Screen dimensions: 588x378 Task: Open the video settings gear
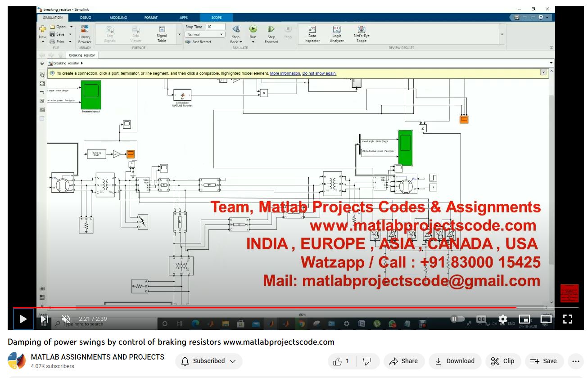click(x=503, y=319)
